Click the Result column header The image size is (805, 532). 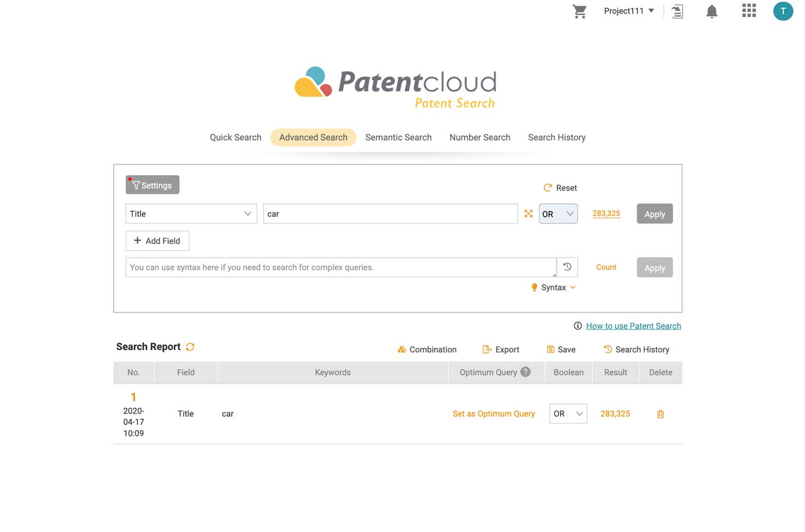pos(615,372)
